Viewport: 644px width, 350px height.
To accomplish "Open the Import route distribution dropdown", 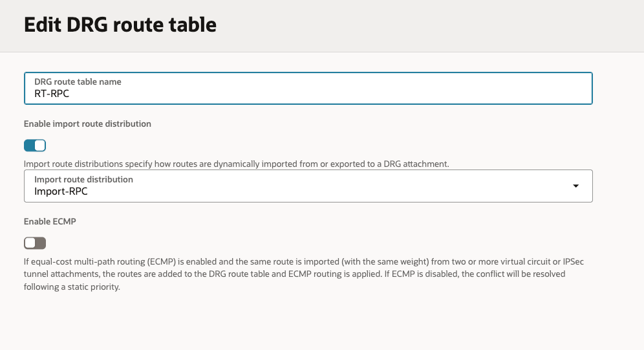I will pos(308,186).
